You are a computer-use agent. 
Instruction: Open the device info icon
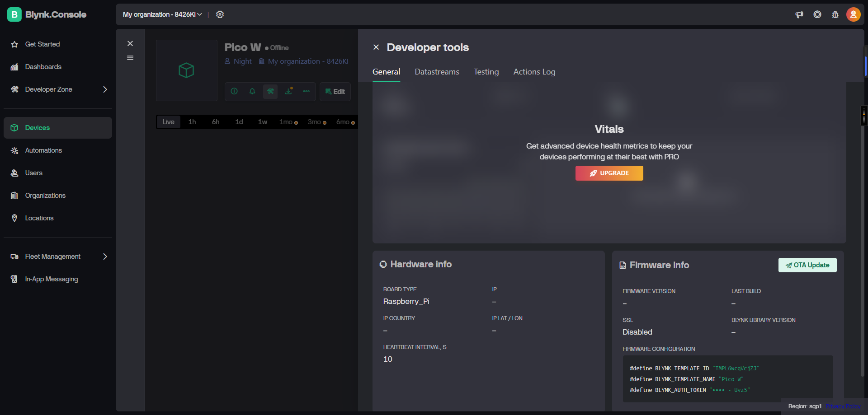point(234,91)
